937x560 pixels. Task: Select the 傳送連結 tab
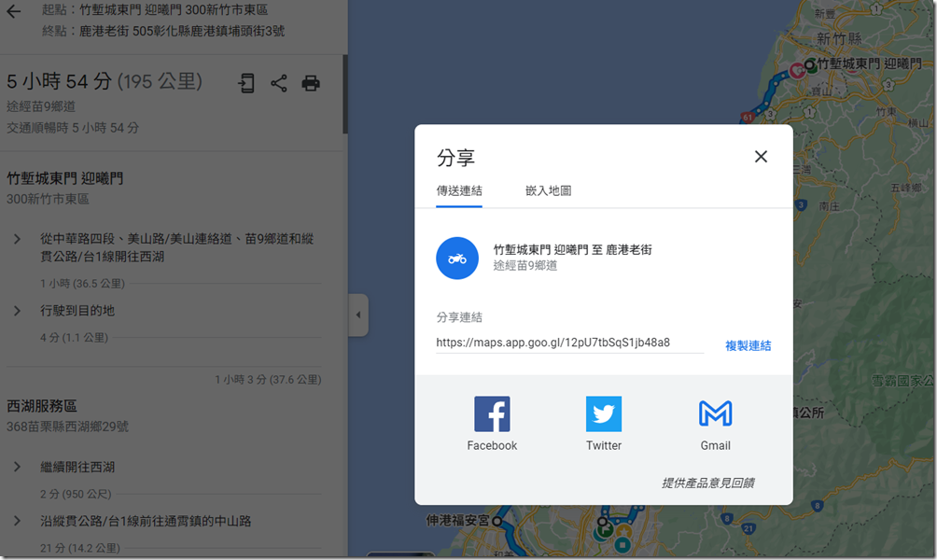459,190
